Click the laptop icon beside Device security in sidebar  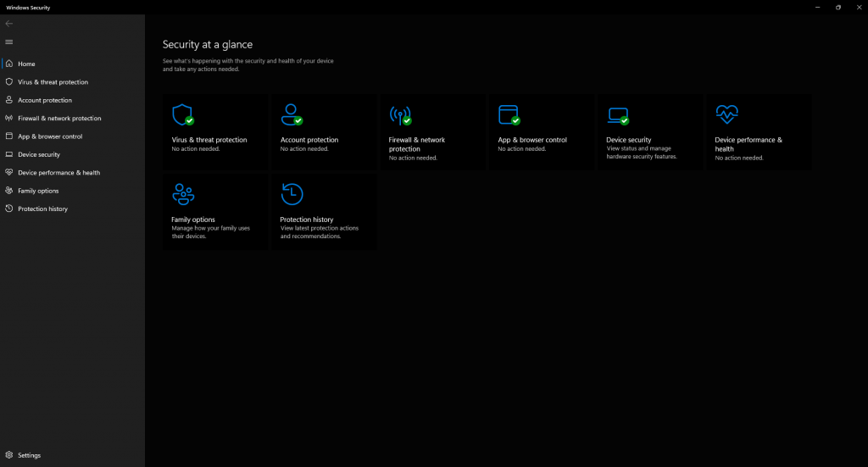(8, 154)
